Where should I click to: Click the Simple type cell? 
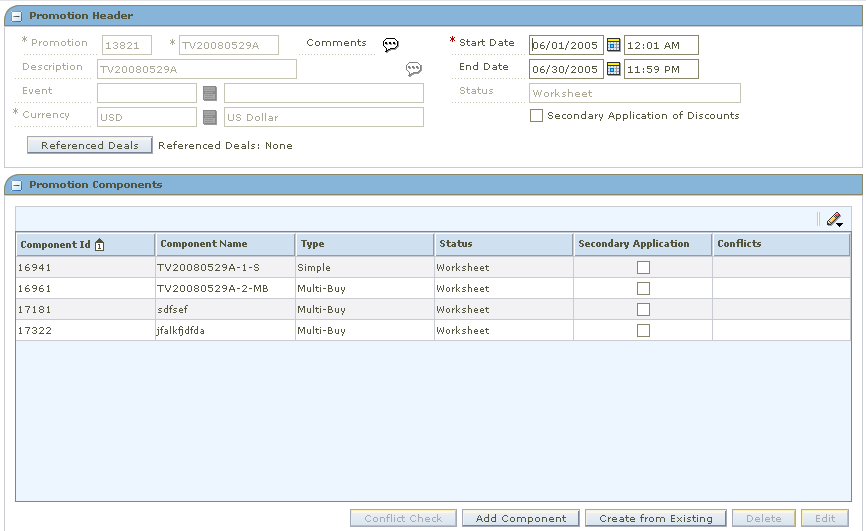pyautogui.click(x=365, y=267)
